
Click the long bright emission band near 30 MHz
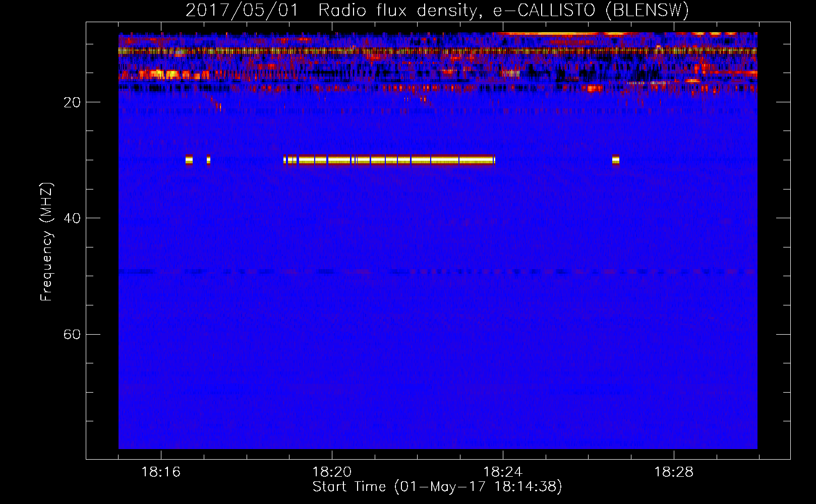(389, 160)
